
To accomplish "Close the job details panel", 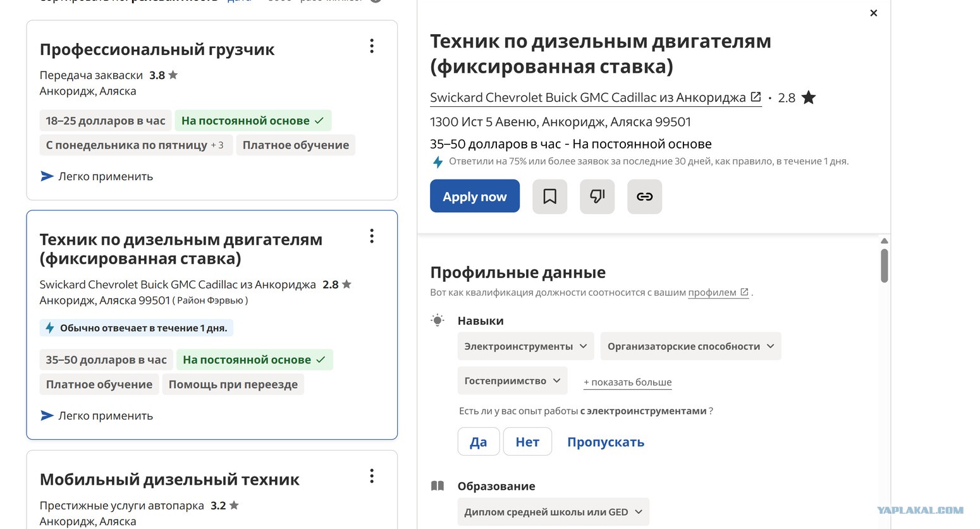I will 874,13.
